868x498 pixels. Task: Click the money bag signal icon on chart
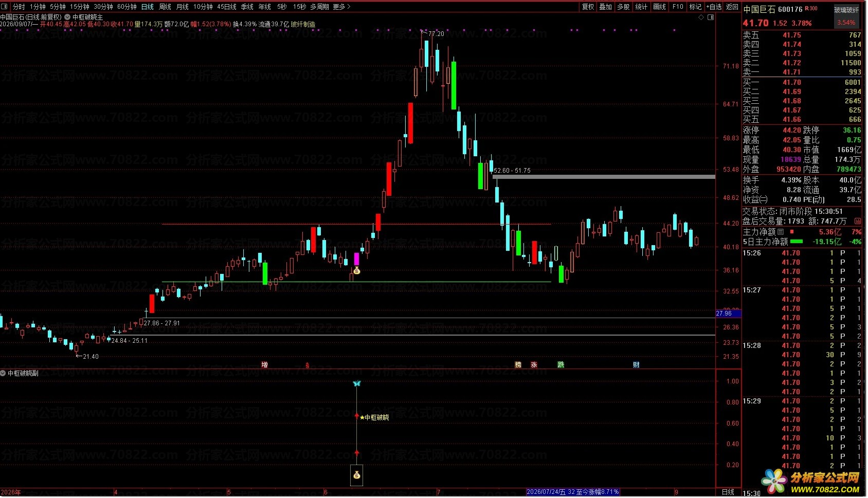click(356, 270)
